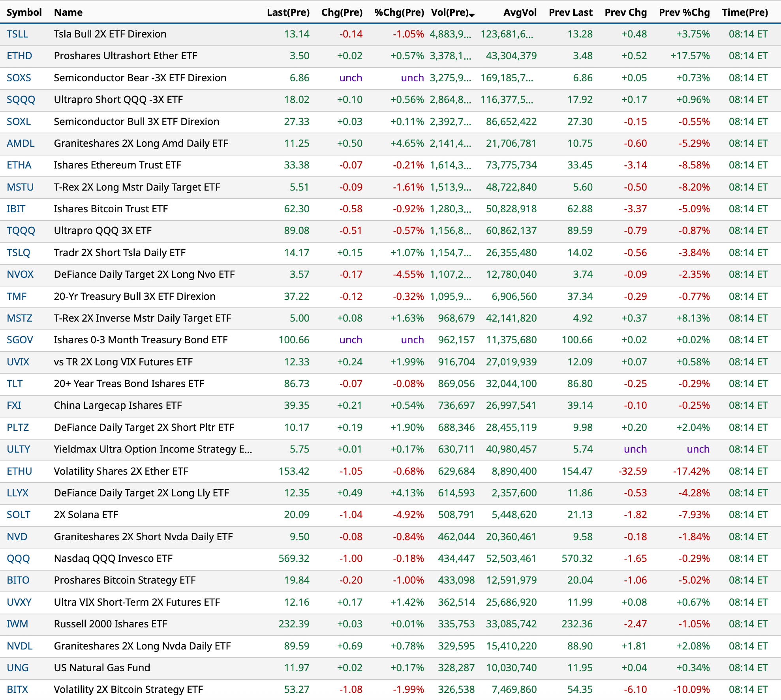The width and height of the screenshot is (781, 700).
Task: Open the SGOV symbol link
Action: pos(20,340)
